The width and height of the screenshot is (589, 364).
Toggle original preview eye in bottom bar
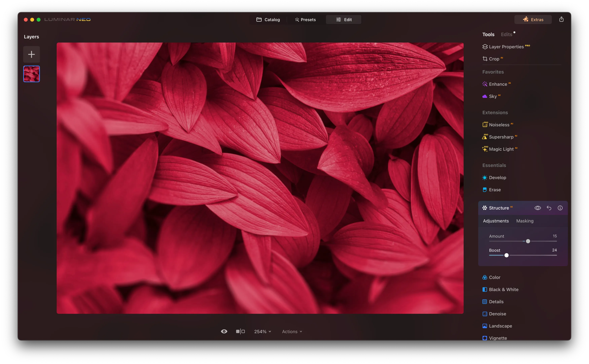224,332
